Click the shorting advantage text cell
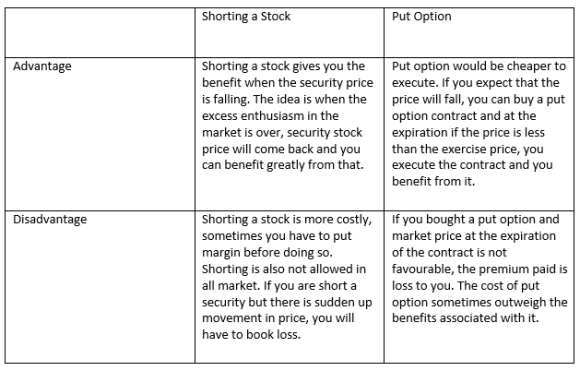 tap(289, 134)
